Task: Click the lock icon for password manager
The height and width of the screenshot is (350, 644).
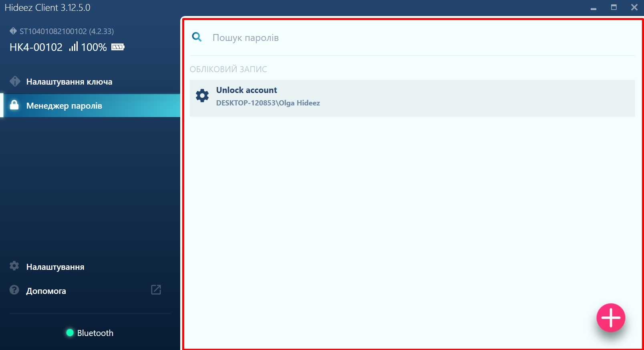Action: click(x=14, y=105)
